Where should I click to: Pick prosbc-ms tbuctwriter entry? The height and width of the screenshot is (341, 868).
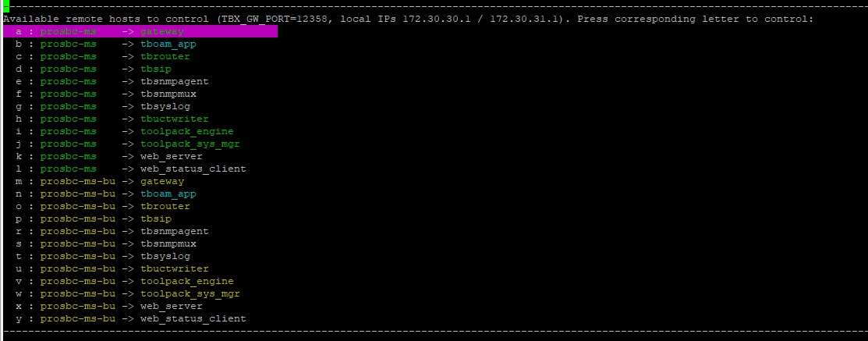[x=112, y=119]
